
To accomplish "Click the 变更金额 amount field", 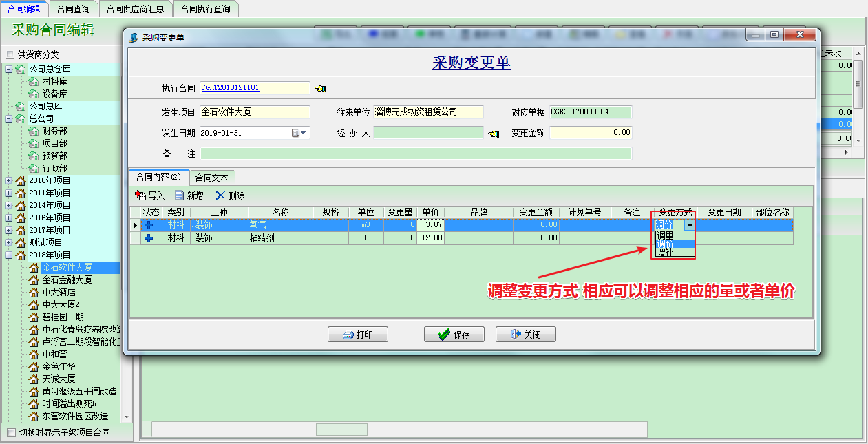I will tap(591, 133).
